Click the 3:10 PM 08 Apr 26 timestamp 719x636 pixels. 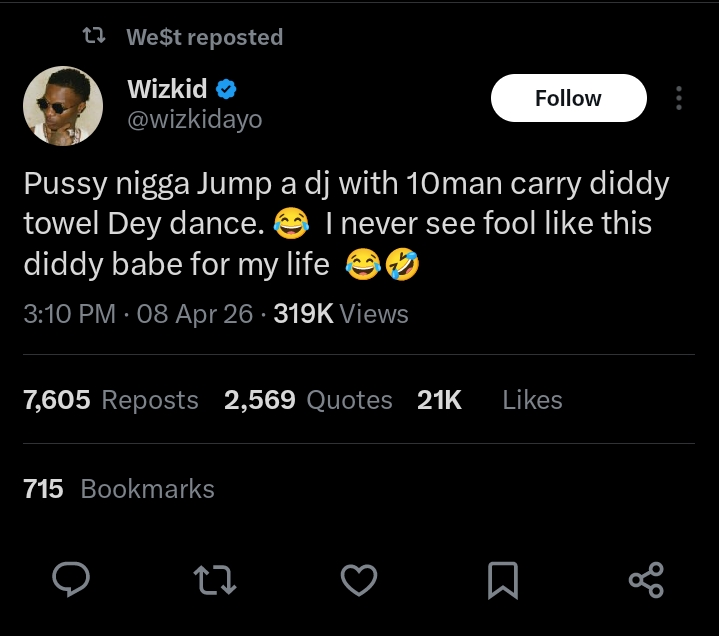[138, 314]
